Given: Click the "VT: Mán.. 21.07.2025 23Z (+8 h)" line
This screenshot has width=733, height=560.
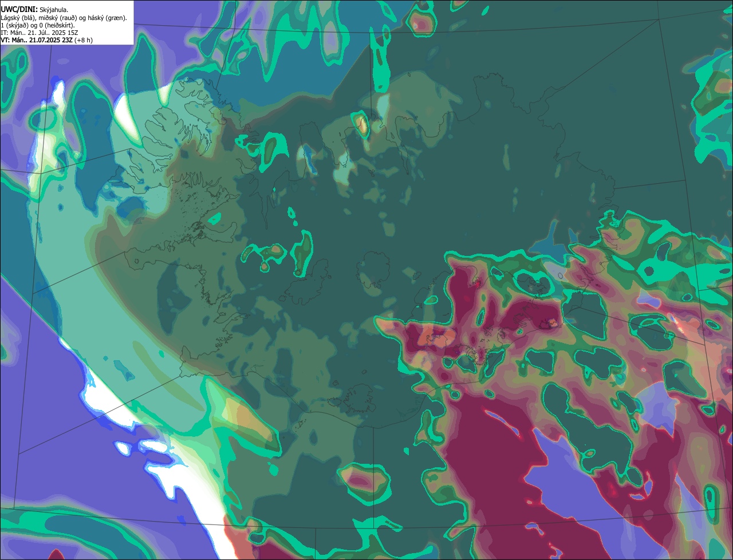Looking at the screenshot, I should pyautogui.click(x=47, y=40).
